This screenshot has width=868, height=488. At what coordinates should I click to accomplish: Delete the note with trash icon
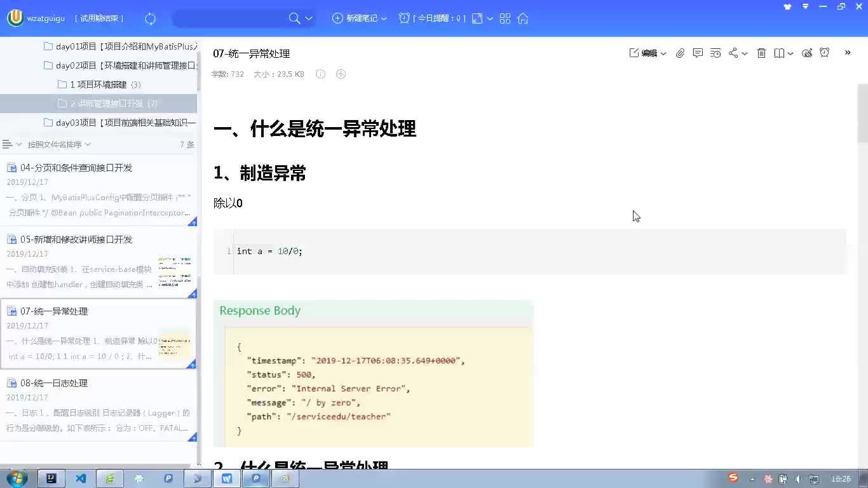(761, 53)
